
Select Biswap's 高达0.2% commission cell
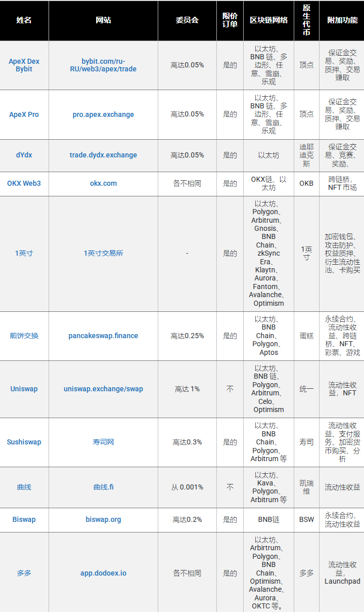[x=187, y=519]
